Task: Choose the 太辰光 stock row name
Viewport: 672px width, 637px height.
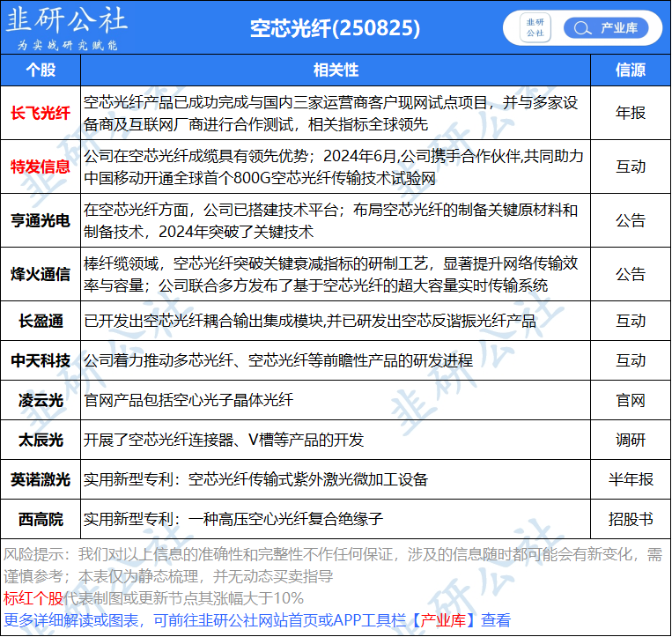Action: (41, 440)
